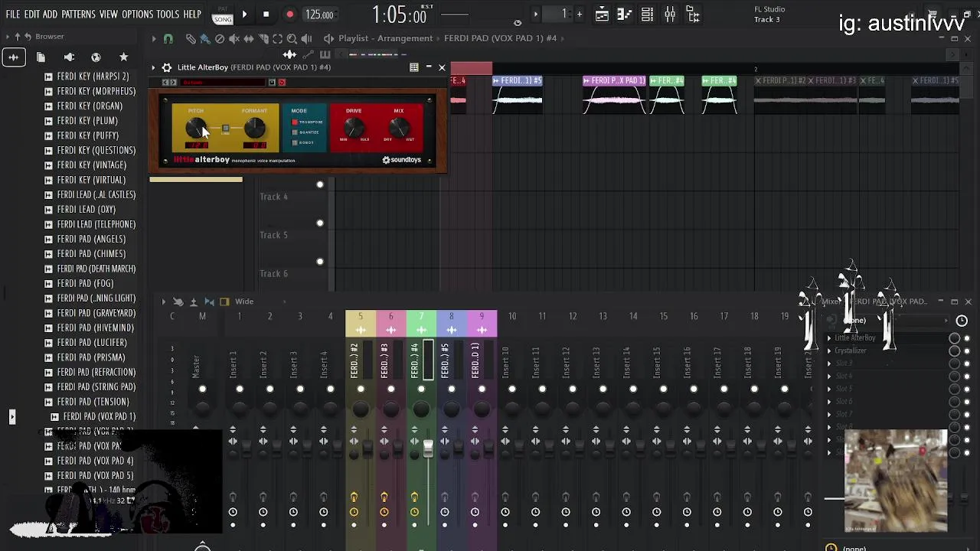The height and width of the screenshot is (551, 980).
Task: Toggle Track 5 mute dot in playlist
Action: click(x=320, y=223)
